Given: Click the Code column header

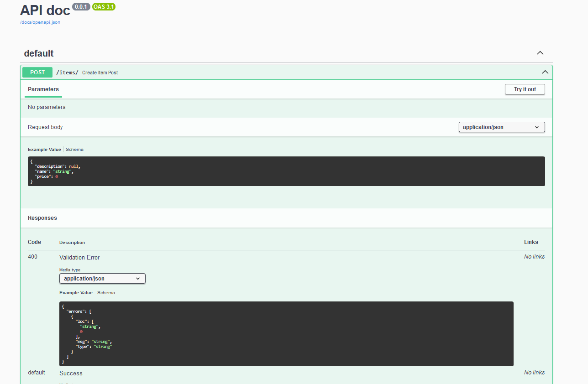Looking at the screenshot, I should click(x=34, y=242).
